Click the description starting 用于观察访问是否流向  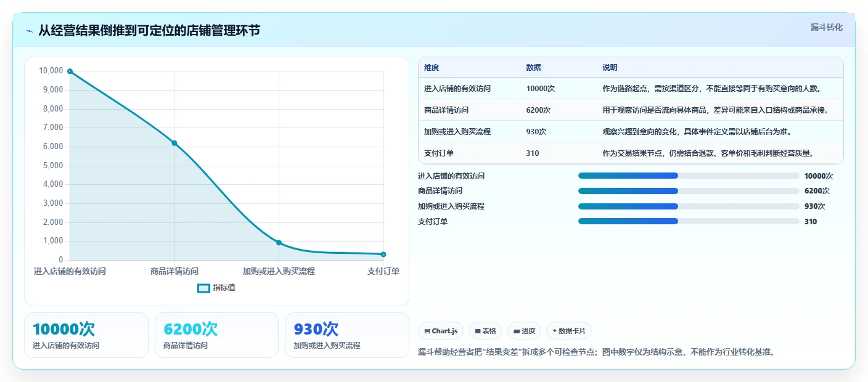coord(716,110)
